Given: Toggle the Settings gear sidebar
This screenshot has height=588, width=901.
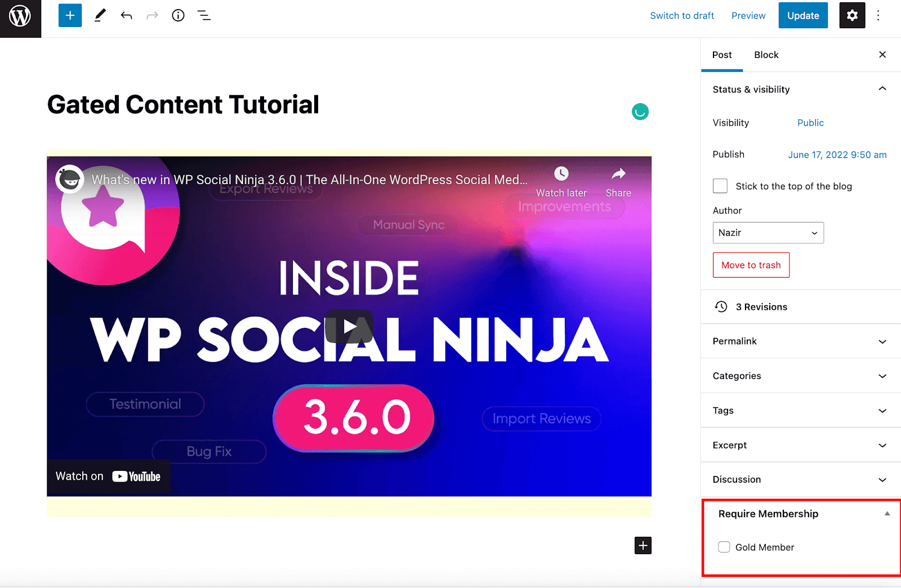Looking at the screenshot, I should 852,15.
